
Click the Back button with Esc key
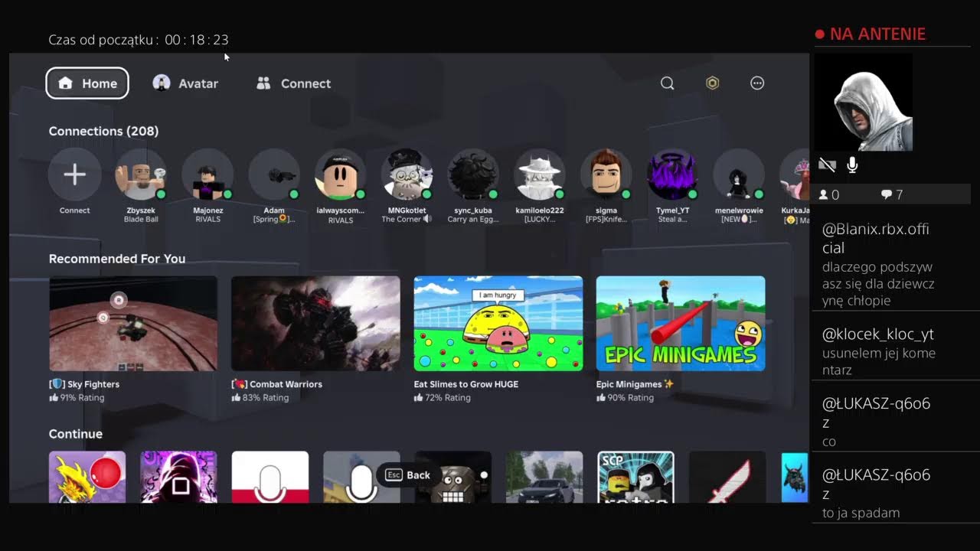click(x=408, y=475)
